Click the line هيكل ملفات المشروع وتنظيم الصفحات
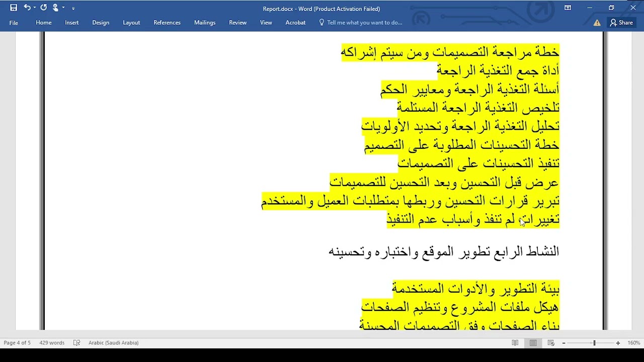The image size is (644, 362). click(x=460, y=307)
